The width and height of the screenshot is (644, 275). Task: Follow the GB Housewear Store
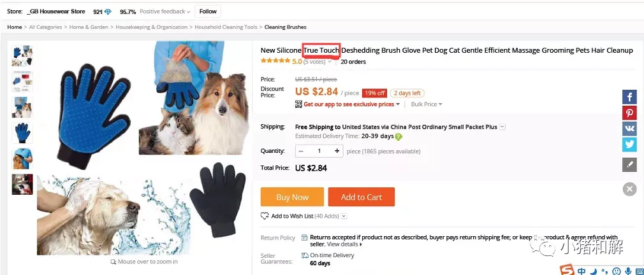(208, 11)
